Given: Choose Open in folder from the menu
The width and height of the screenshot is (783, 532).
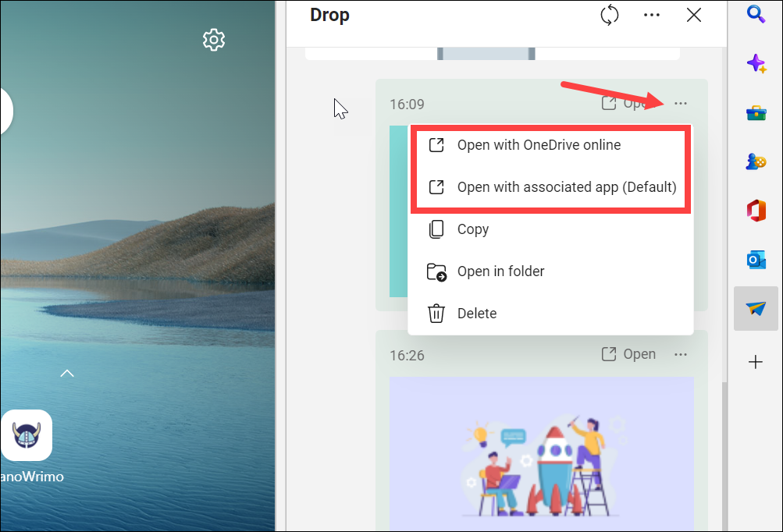Looking at the screenshot, I should pyautogui.click(x=499, y=271).
